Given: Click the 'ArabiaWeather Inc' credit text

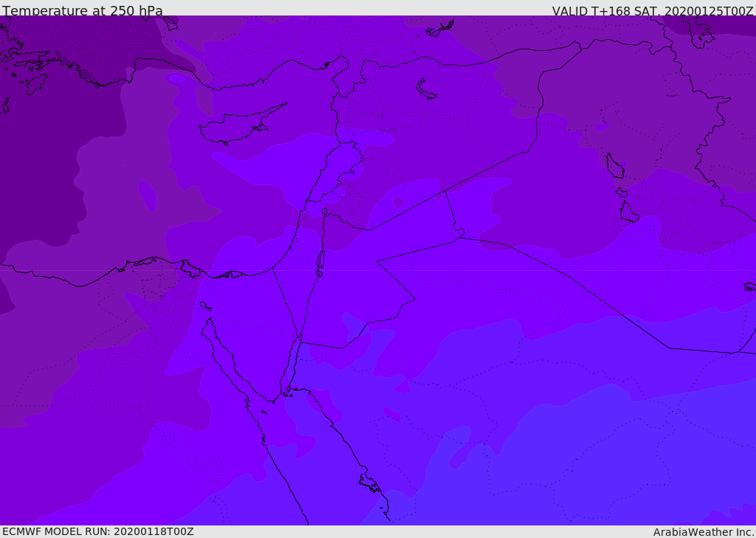Looking at the screenshot, I should pos(704,532).
